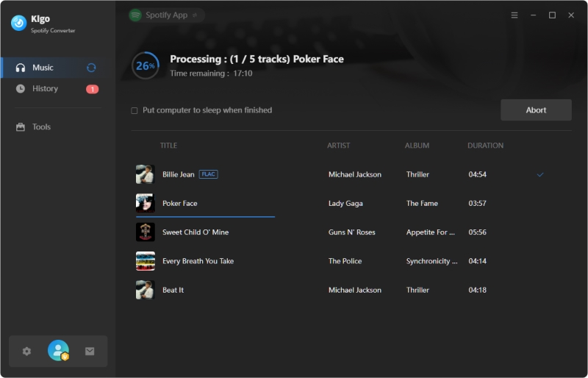Click the ALBUM column header
The width and height of the screenshot is (588, 378).
417,146
